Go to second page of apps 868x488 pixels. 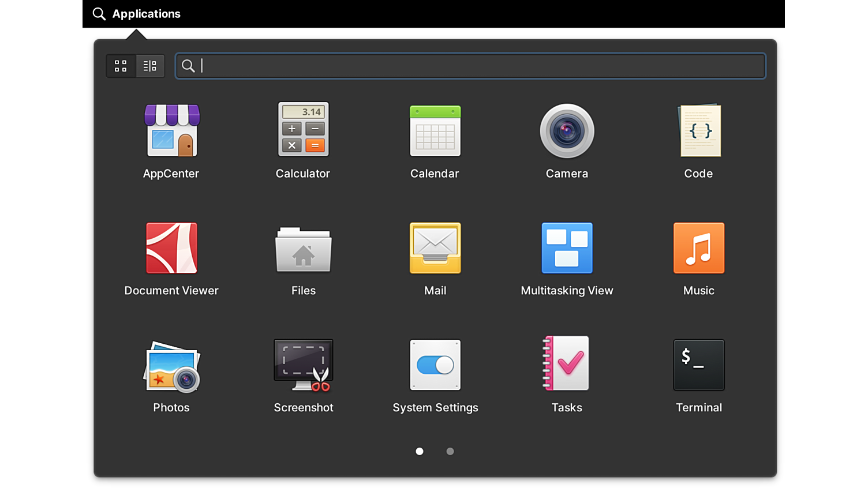[x=450, y=452]
